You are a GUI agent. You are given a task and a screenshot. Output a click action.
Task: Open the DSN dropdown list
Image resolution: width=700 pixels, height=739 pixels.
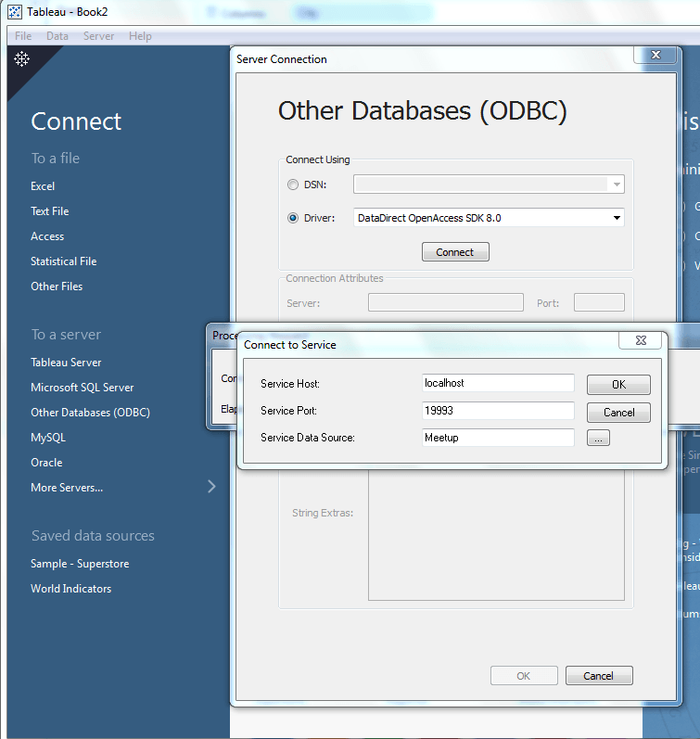[x=617, y=185]
